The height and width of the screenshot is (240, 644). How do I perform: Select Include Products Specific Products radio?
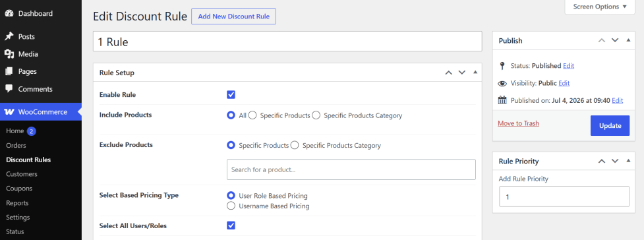tap(252, 115)
